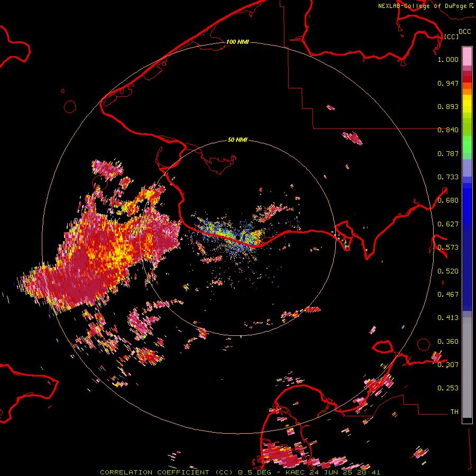This screenshot has width=476, height=476.
Task: Click the 0.680 scale value
Action: coord(448,200)
